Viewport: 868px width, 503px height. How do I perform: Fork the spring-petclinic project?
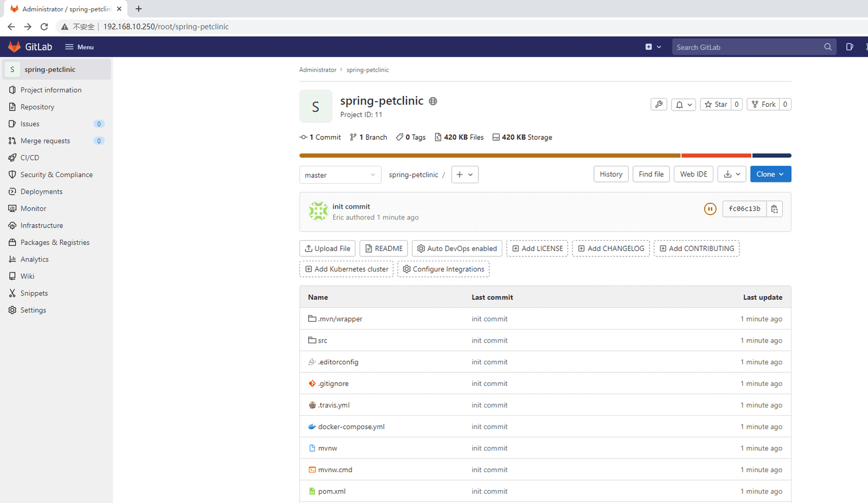click(763, 105)
